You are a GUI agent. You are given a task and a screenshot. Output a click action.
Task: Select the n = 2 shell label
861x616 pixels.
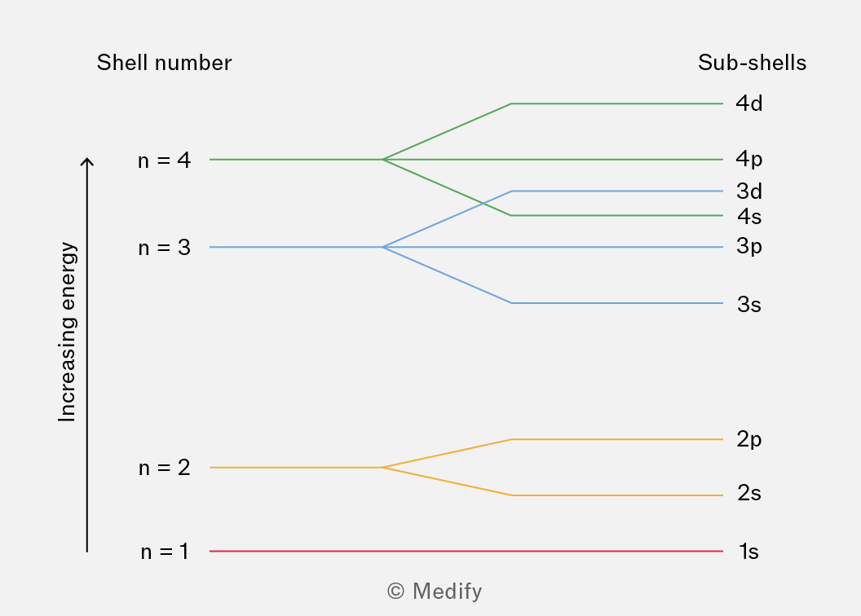point(164,468)
